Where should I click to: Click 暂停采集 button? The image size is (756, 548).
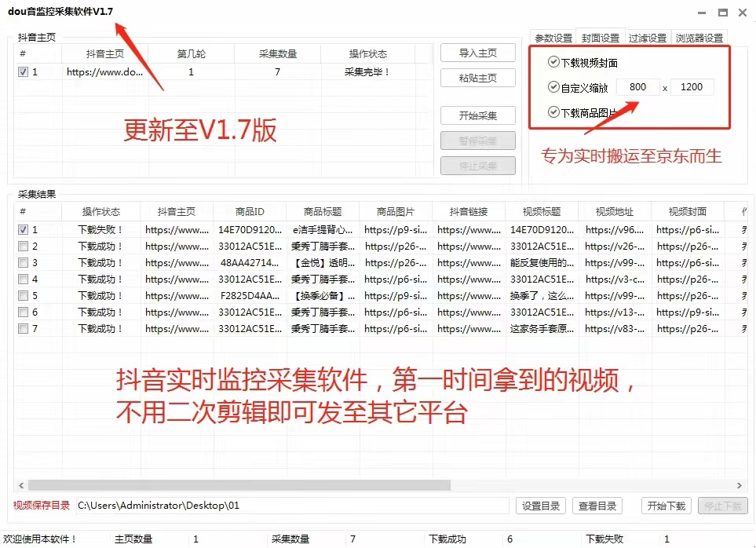[478, 141]
